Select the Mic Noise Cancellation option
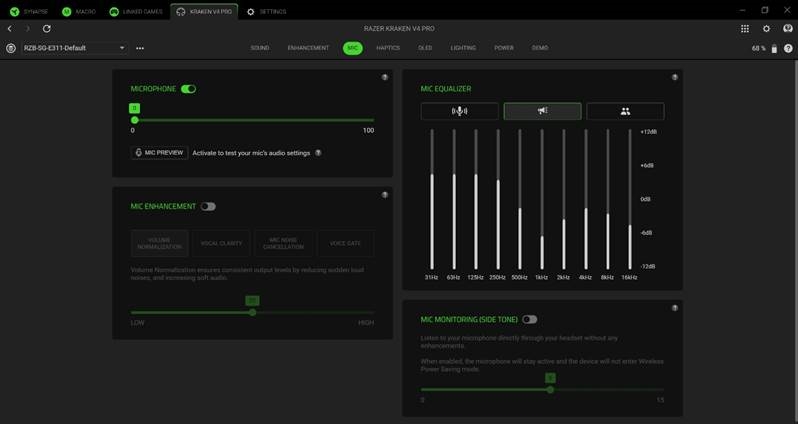This screenshot has width=798, height=424. [283, 243]
